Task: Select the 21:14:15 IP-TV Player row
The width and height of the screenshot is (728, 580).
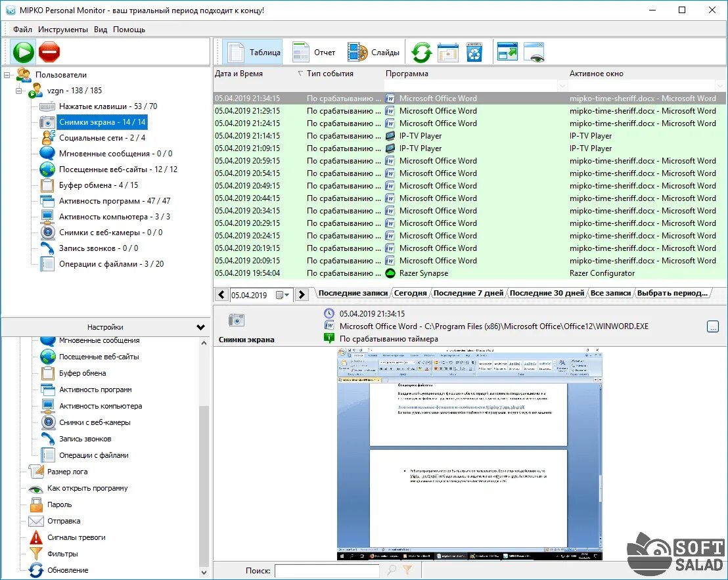Action: (469, 136)
